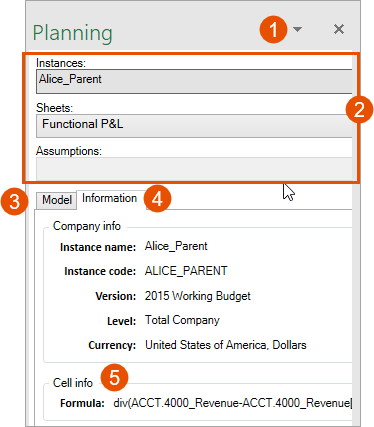Click the orange callout marker 3
Viewport: 374px width, 427px height.
tap(15, 201)
